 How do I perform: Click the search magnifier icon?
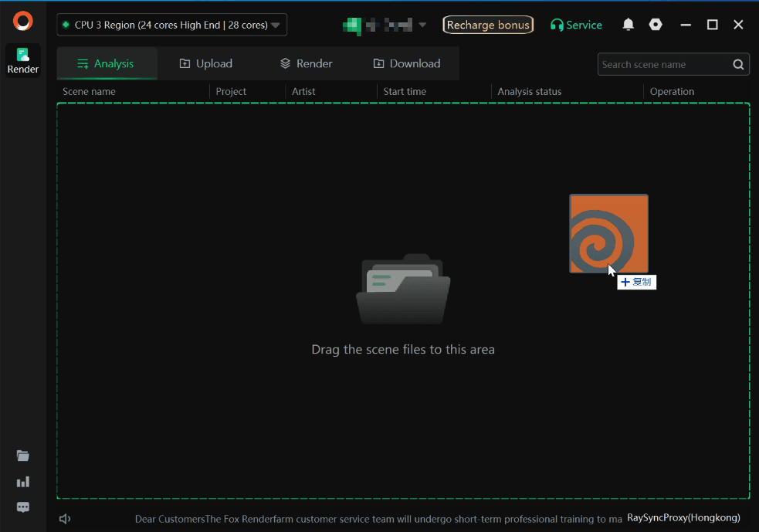[x=738, y=64]
